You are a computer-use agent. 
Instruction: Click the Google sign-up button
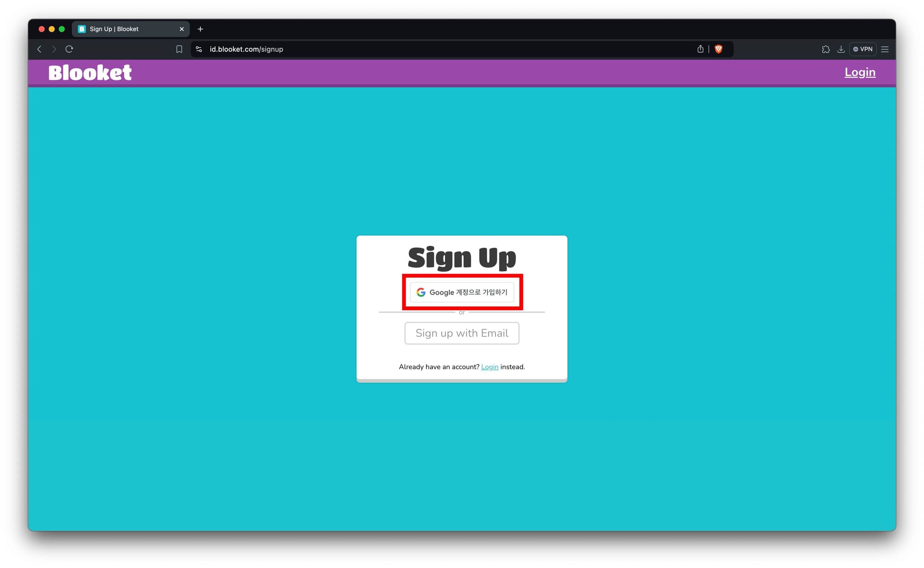coord(462,292)
